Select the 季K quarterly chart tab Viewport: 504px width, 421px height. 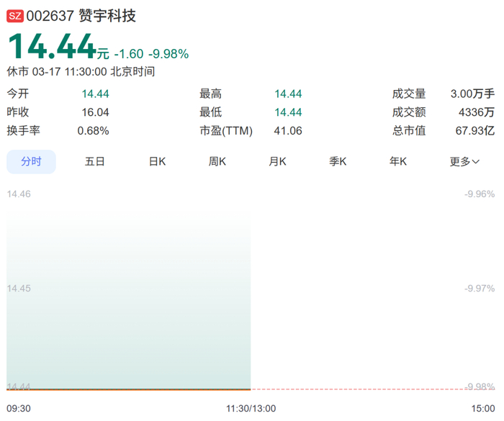pyautogui.click(x=338, y=161)
